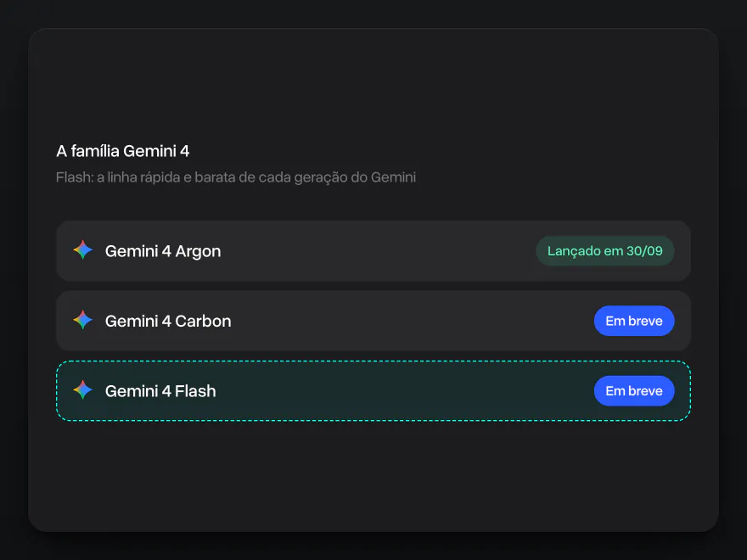747x560 pixels.
Task: Click the Gemini star icon beside Gemini 4 Flash
Action: [x=83, y=390]
